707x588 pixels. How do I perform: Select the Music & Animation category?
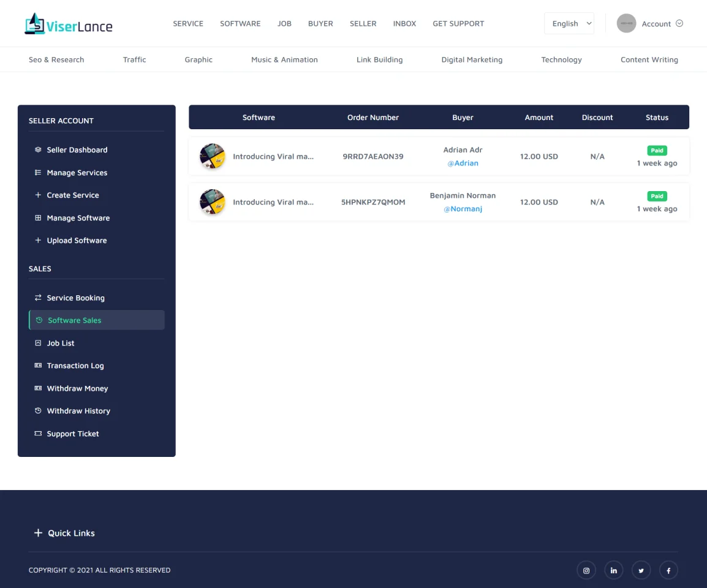pyautogui.click(x=284, y=59)
